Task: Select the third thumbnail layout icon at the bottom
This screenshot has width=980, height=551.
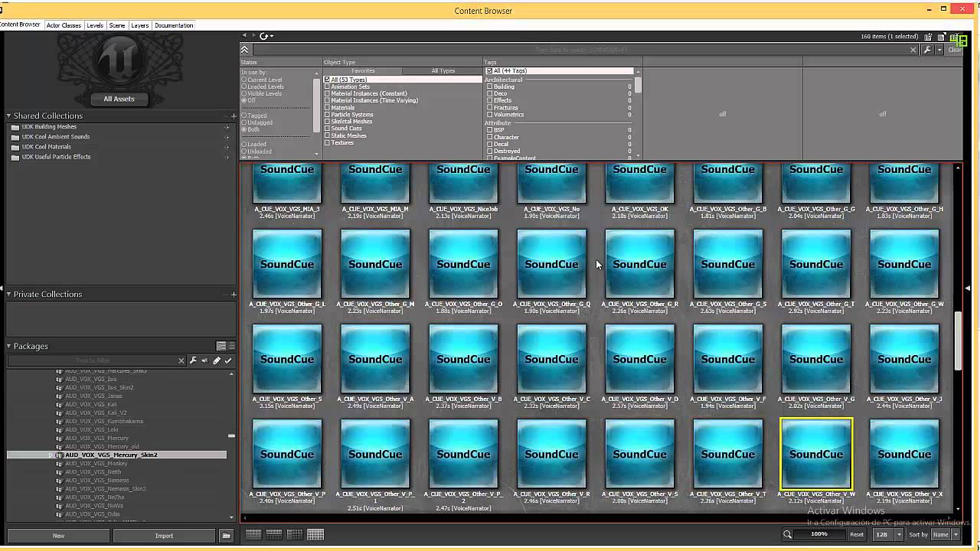Action: point(295,534)
